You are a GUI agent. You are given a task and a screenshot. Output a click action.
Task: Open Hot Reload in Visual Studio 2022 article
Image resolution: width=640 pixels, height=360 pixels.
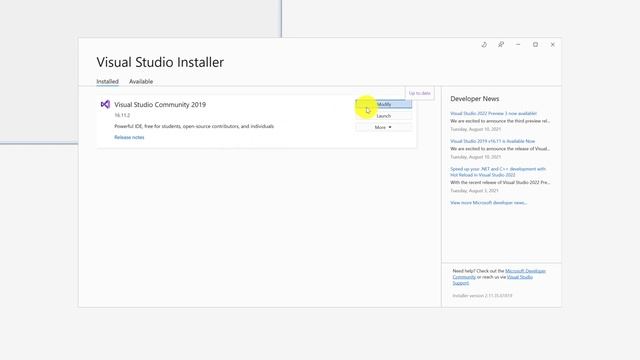[x=498, y=172]
